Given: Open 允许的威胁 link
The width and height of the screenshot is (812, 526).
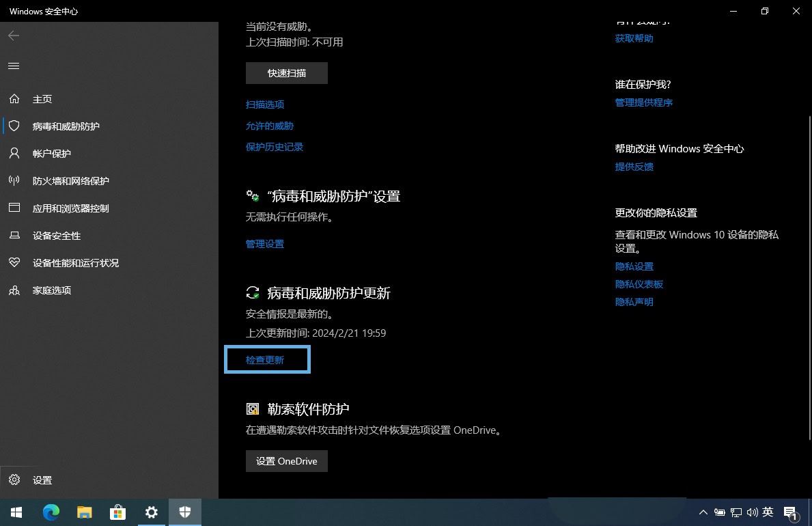Looking at the screenshot, I should [270, 126].
